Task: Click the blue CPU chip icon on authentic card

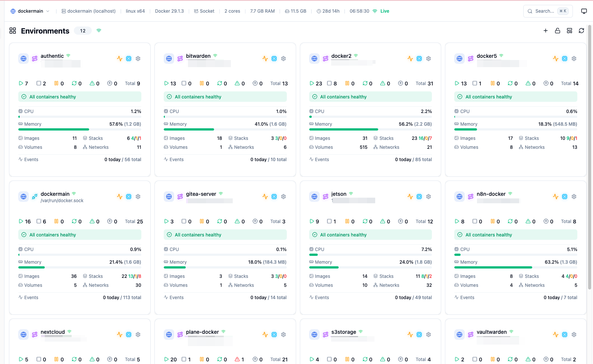Action: pos(129,59)
